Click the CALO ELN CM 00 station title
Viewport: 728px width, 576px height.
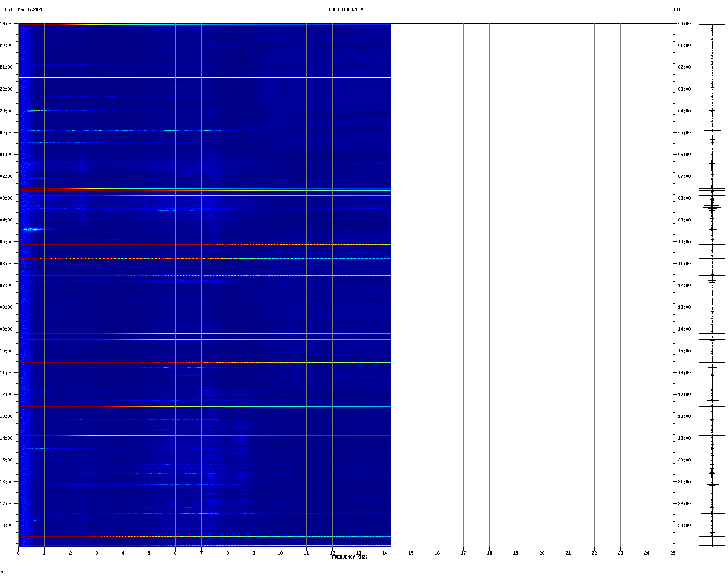(346, 9)
